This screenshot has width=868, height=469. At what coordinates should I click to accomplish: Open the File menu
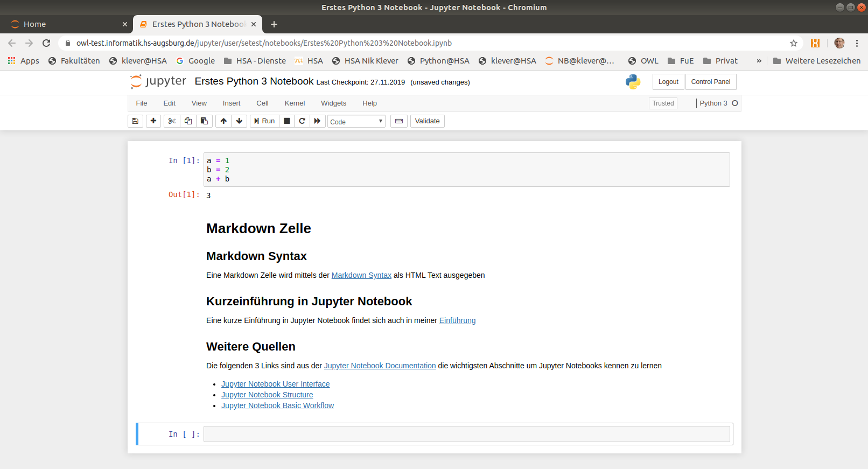(x=142, y=103)
